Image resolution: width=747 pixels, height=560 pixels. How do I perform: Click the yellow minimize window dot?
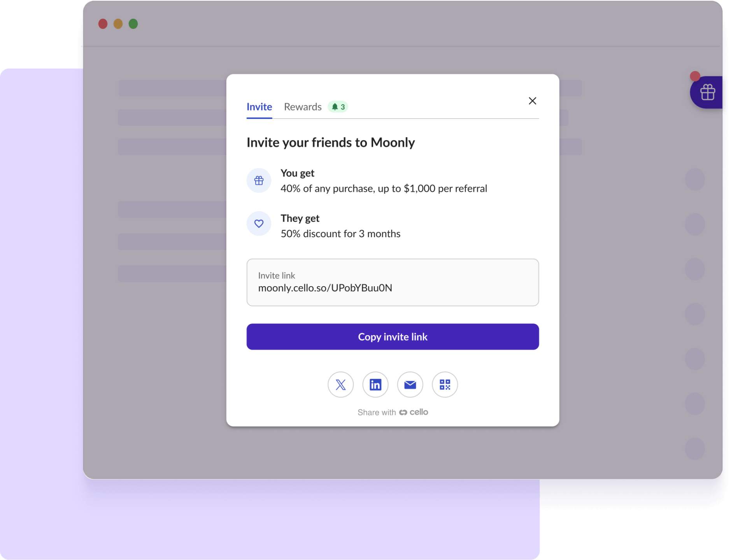click(x=118, y=24)
